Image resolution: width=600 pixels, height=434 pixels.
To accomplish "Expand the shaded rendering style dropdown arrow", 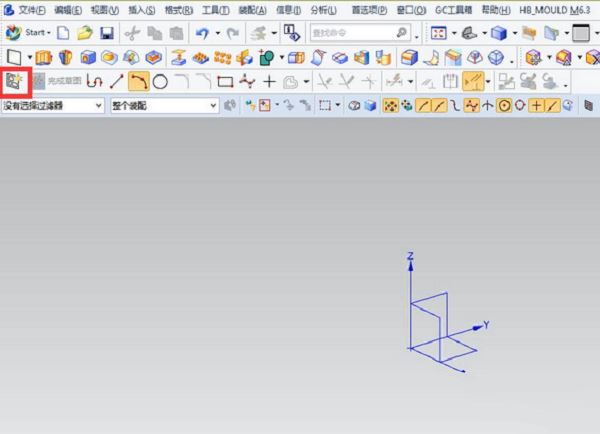I will pyautogui.click(x=515, y=33).
